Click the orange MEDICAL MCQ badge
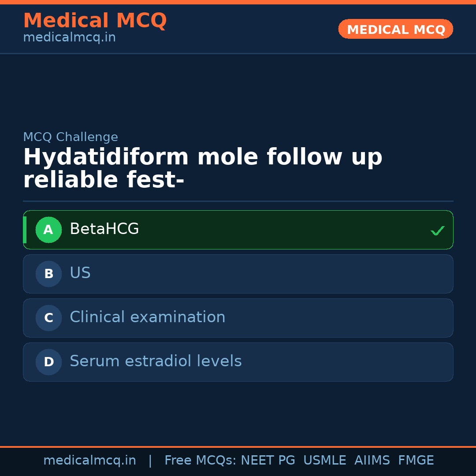 [x=395, y=29]
